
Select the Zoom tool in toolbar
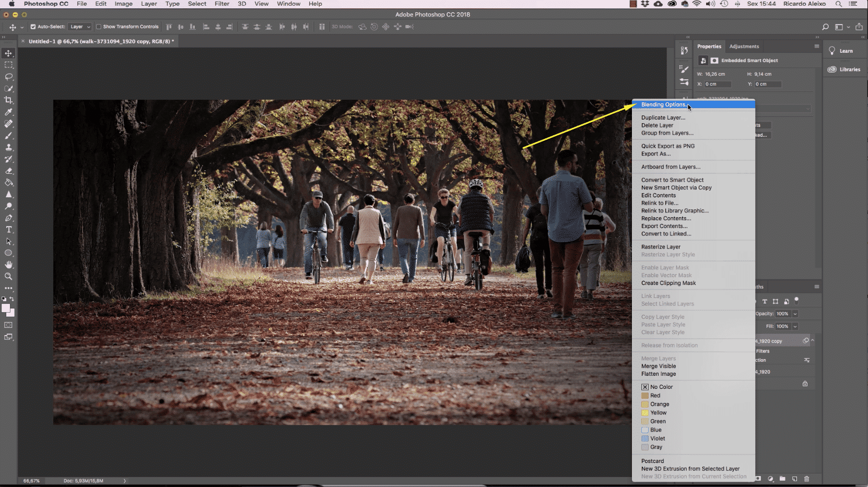[8, 277]
